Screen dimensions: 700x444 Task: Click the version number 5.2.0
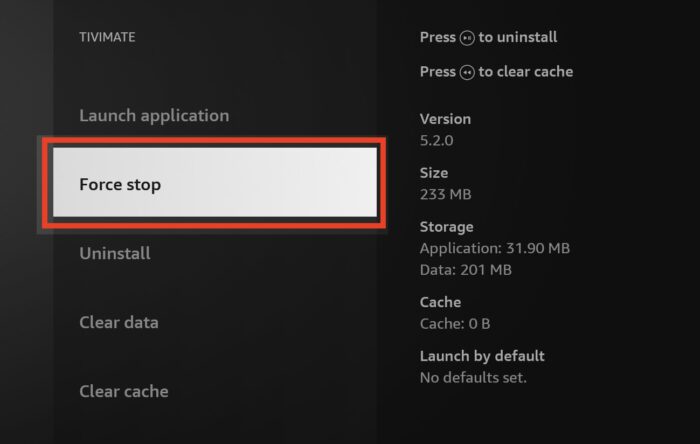(x=437, y=140)
